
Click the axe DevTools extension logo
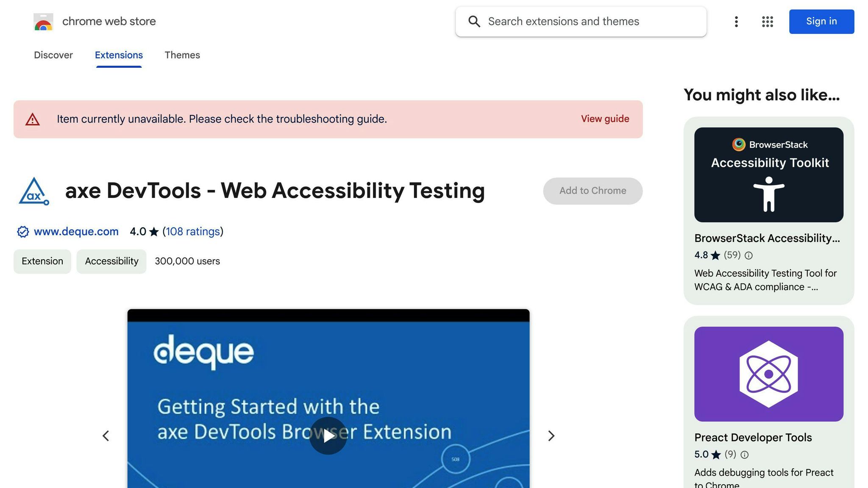(x=34, y=191)
